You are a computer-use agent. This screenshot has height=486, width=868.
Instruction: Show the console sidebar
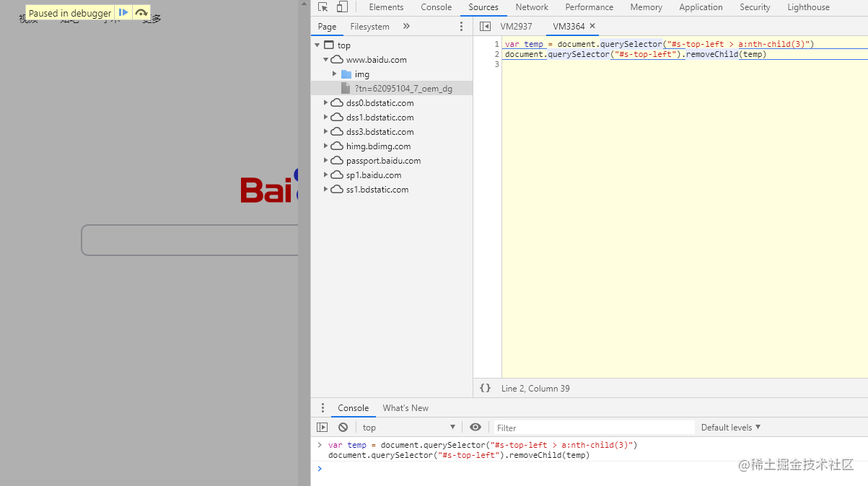point(323,428)
